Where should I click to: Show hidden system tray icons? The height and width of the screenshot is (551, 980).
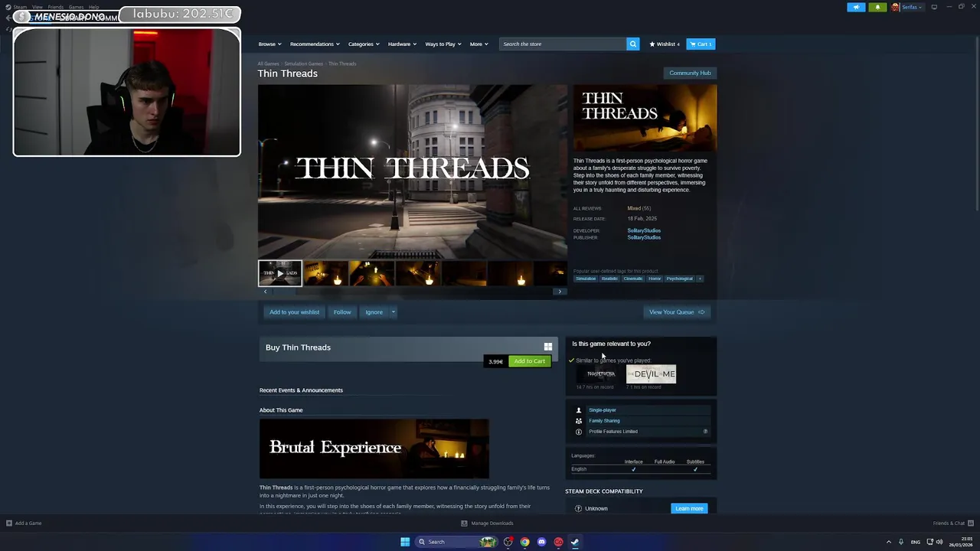pyautogui.click(x=889, y=542)
